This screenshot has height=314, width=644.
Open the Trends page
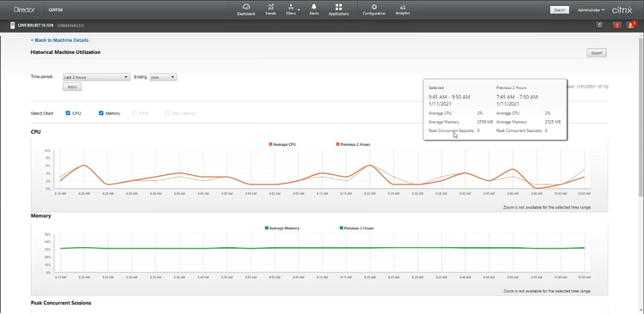[x=270, y=9]
